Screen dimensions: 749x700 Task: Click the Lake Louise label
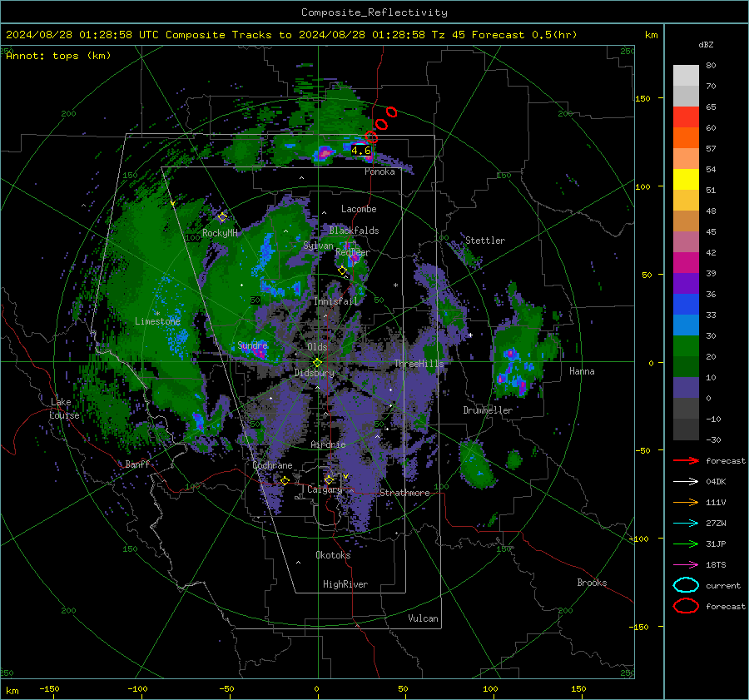[x=64, y=409]
